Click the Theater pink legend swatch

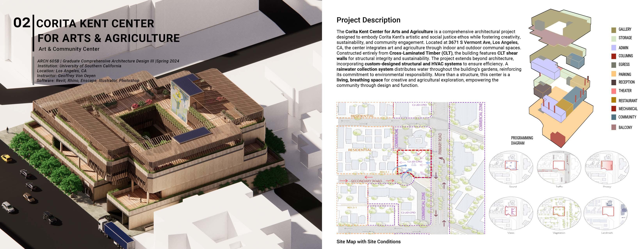[614, 91]
